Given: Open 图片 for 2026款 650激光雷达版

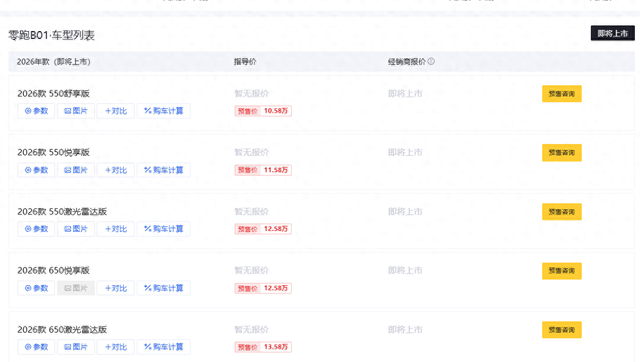Looking at the screenshot, I should click(76, 347).
